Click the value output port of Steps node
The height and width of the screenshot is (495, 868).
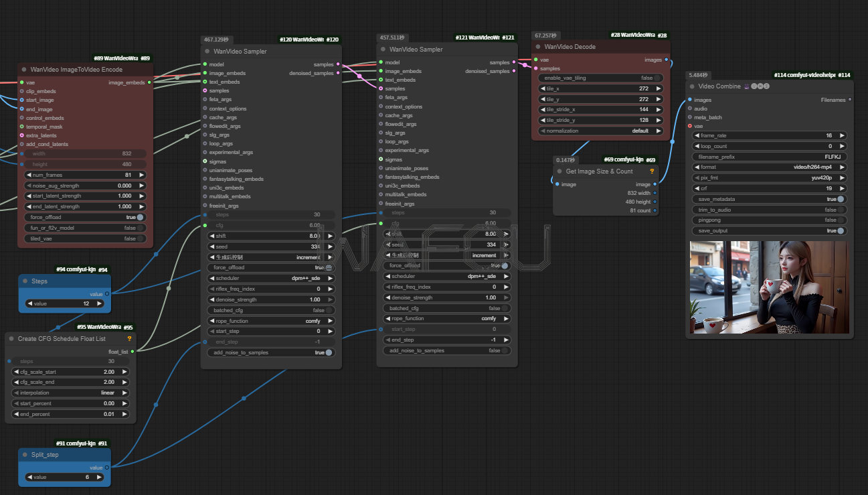106,293
